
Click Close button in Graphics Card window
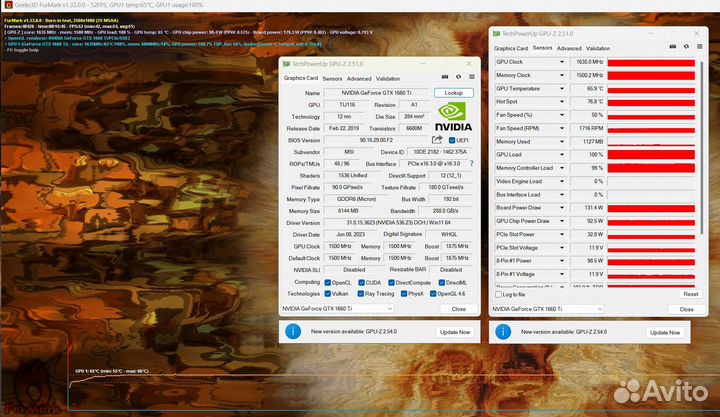coord(459,309)
